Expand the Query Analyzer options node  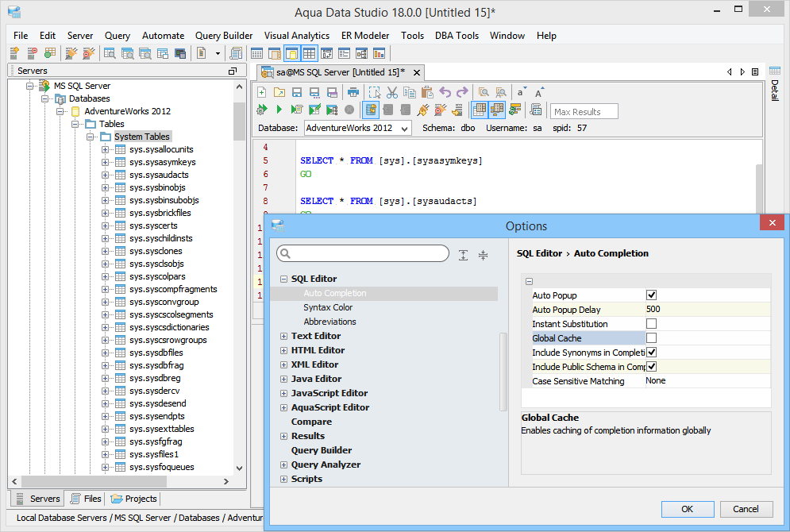pos(284,465)
